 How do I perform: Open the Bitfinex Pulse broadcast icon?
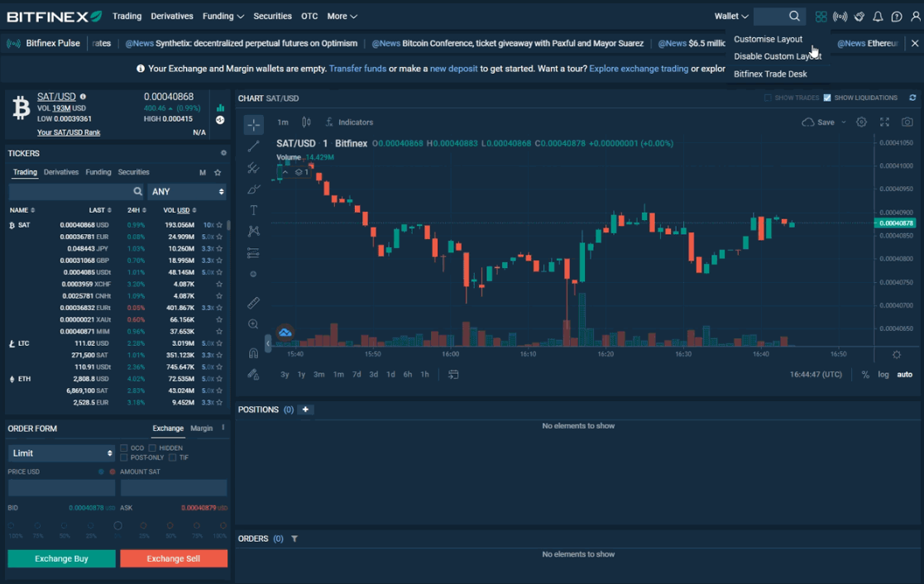pos(840,16)
